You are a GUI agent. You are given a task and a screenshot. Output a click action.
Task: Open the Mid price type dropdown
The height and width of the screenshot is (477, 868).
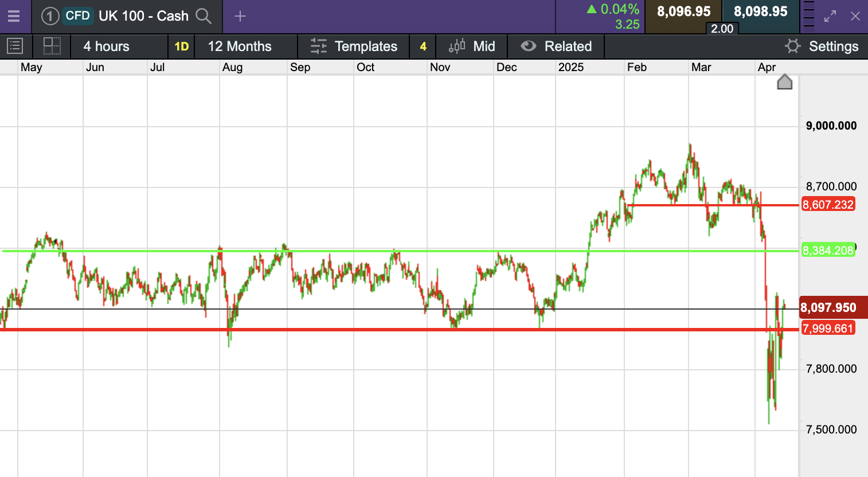[472, 46]
